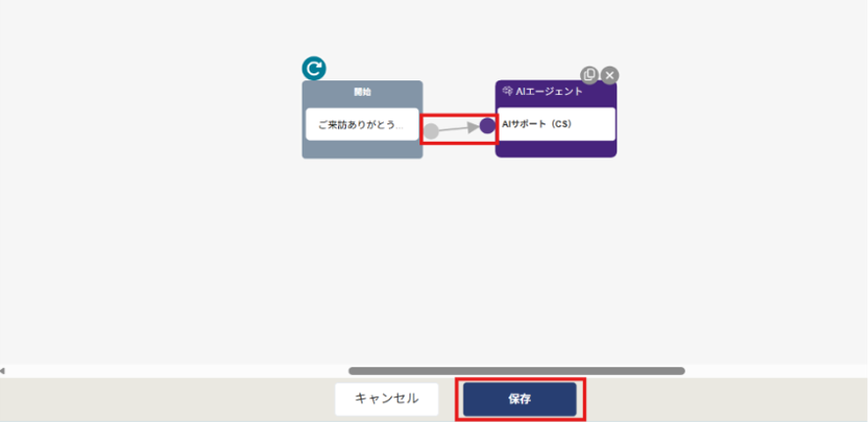Open the ご来訪ありがとう… message box
The width and height of the screenshot is (868, 422).
coord(362,124)
